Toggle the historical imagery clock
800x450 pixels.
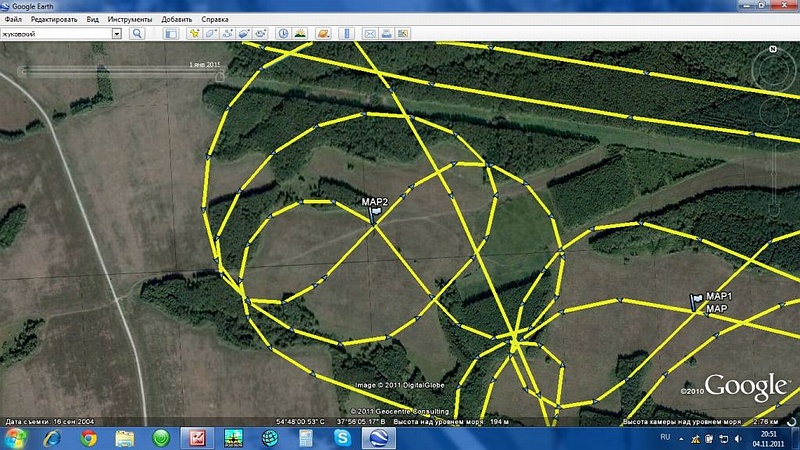pyautogui.click(x=283, y=33)
